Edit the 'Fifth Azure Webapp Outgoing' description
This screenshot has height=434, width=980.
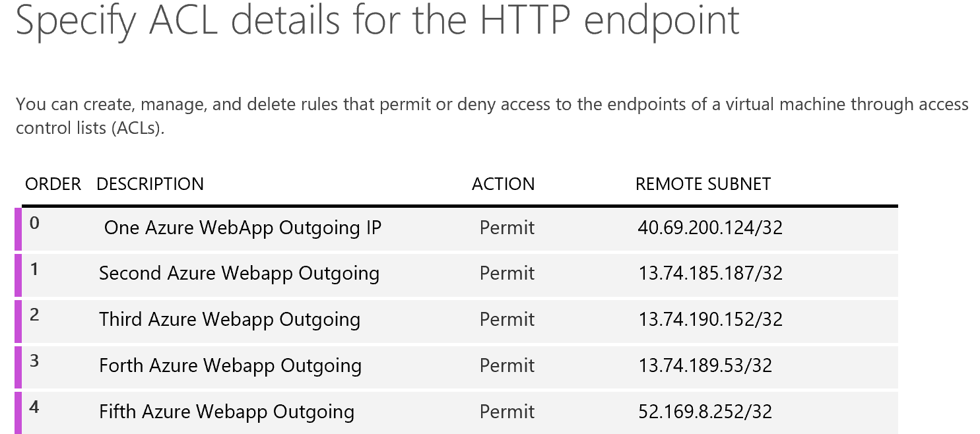pyautogui.click(x=226, y=412)
